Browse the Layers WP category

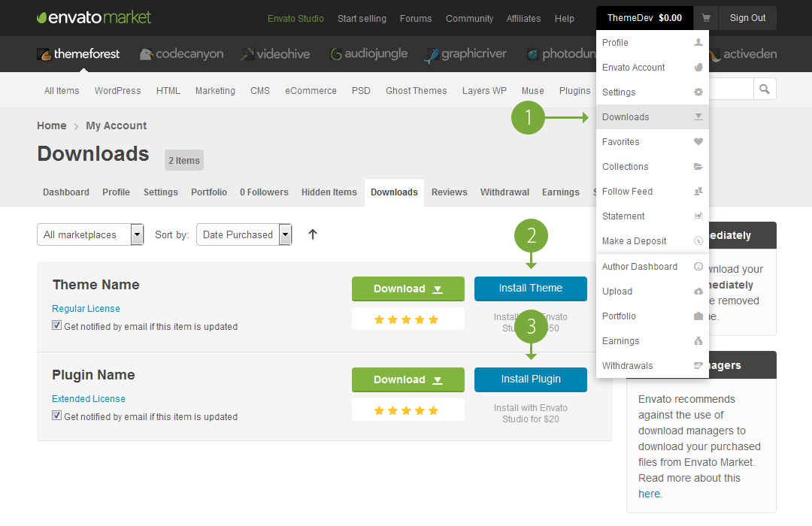pyautogui.click(x=484, y=91)
